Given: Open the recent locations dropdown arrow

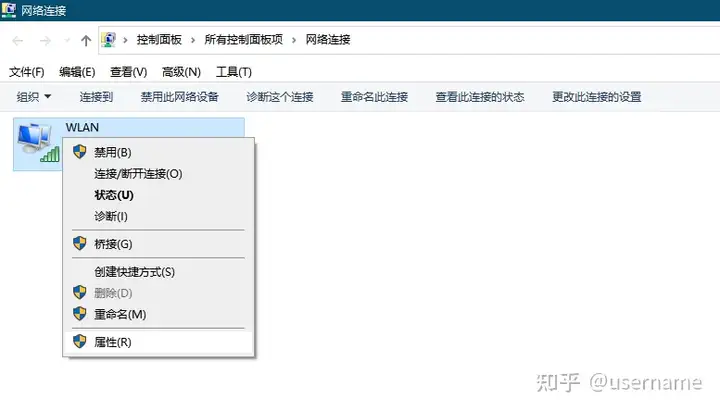Looking at the screenshot, I should [67, 41].
